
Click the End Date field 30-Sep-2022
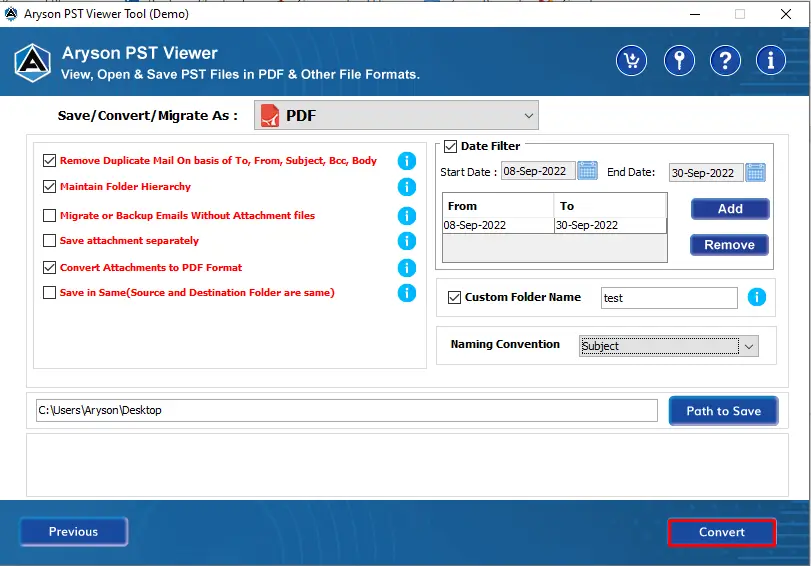706,173
